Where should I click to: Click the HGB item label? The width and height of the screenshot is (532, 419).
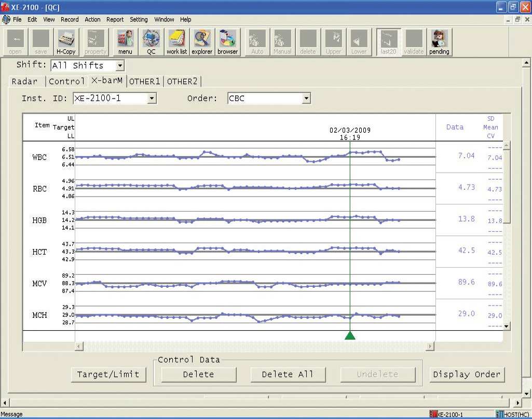39,220
